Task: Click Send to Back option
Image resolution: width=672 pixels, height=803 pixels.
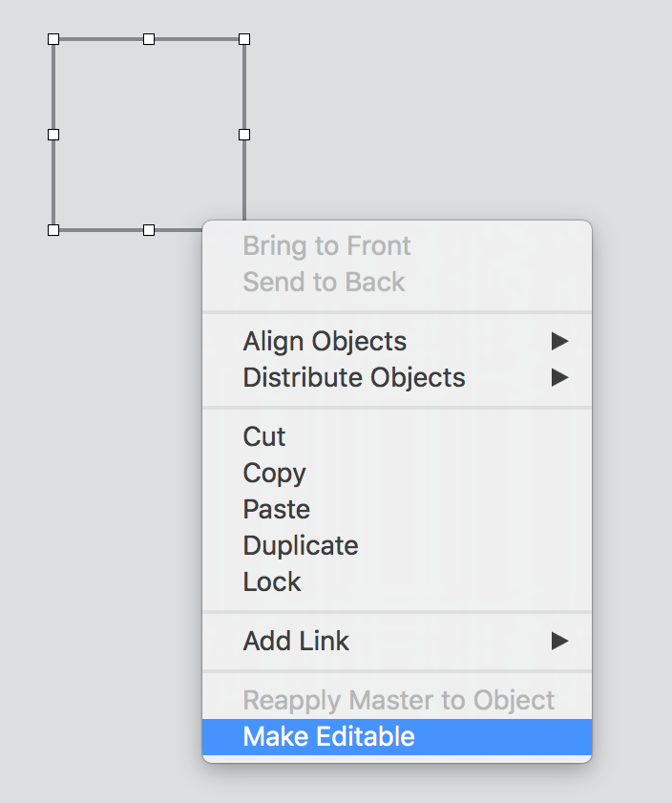Action: [323, 282]
